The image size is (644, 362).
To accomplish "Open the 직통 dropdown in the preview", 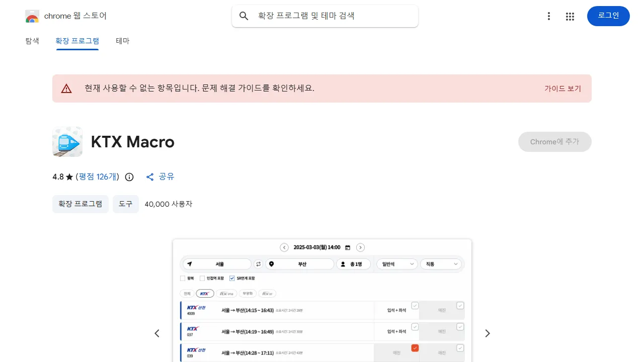I will coord(441,263).
